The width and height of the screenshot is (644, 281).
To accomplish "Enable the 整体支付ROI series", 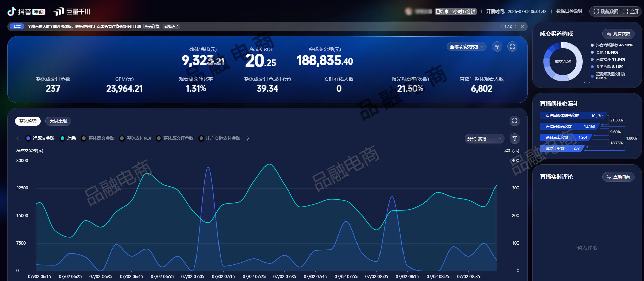I will point(135,138).
